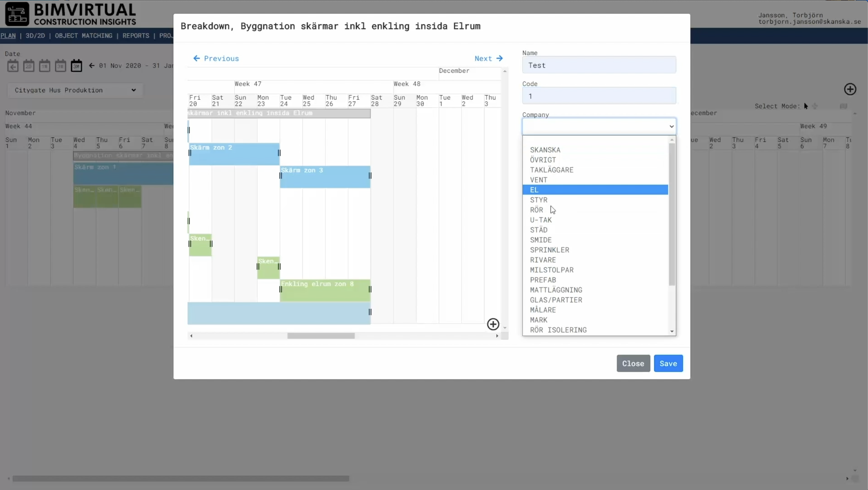Choose GLAS/PARTIER from Company list
The width and height of the screenshot is (868, 490).
pos(595,300)
